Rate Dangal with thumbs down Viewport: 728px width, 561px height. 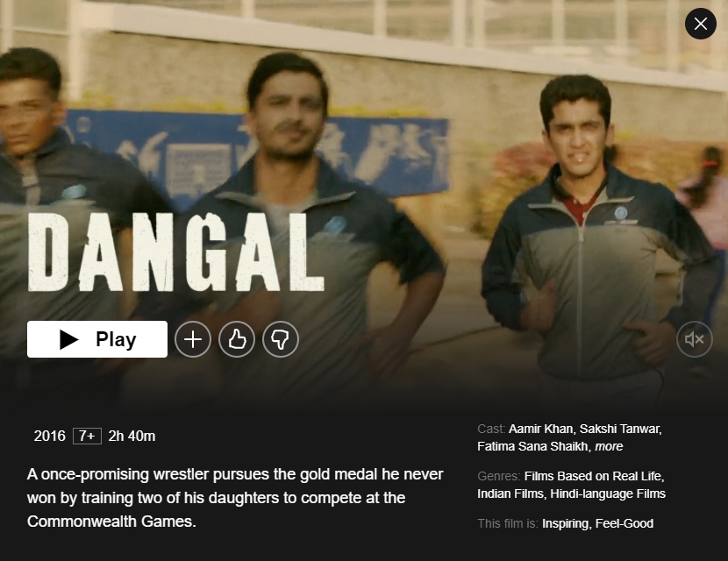click(x=281, y=339)
